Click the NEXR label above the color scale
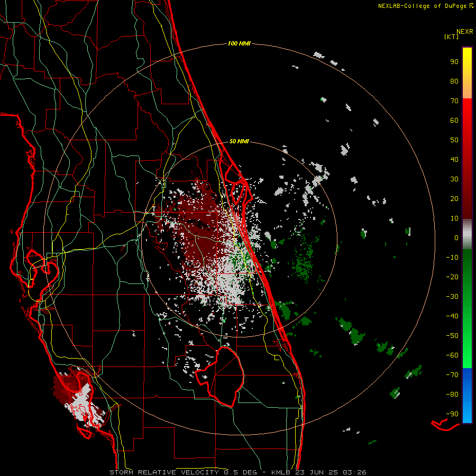This screenshot has width=476, height=476. coord(465,32)
